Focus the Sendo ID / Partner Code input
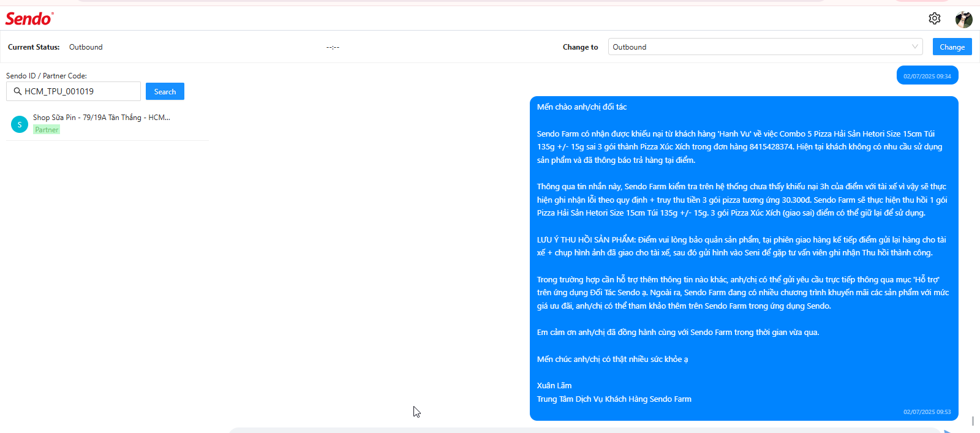Image resolution: width=980 pixels, height=433 pixels. coord(73,91)
